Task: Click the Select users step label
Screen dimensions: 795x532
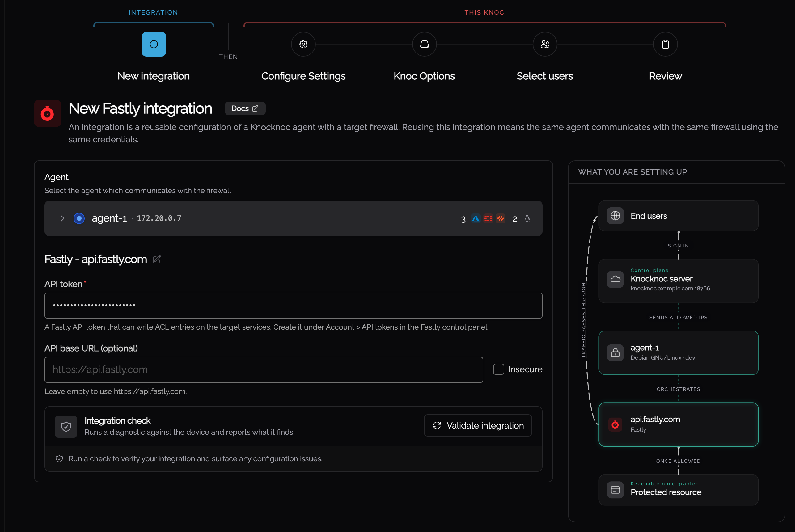Action: coord(545,76)
